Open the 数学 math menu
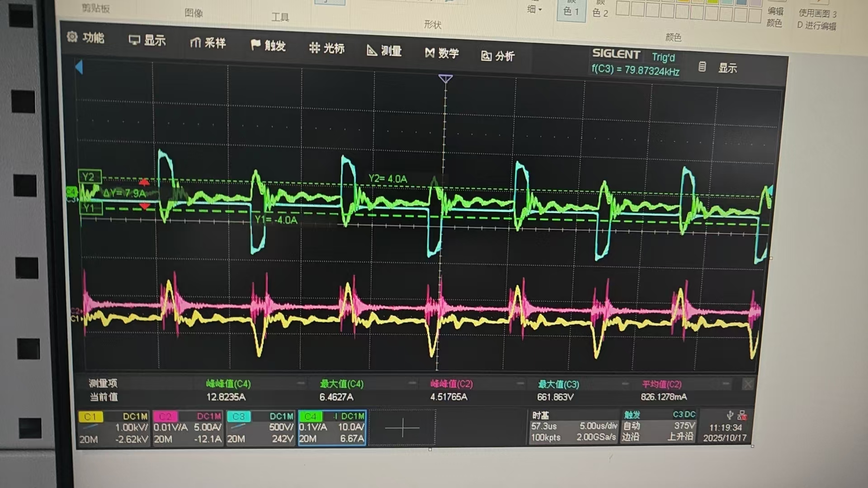Screen dimensions: 868x488 click(442, 53)
